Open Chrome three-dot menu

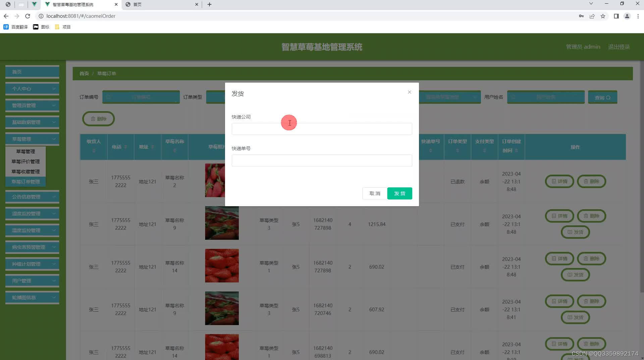638,16
